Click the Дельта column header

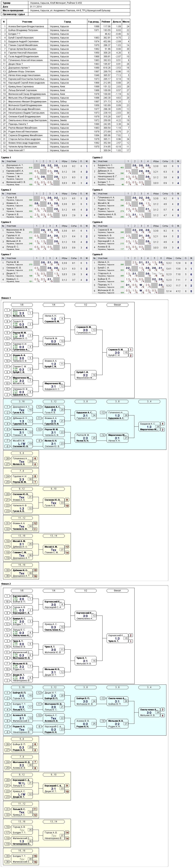(117, 22)
